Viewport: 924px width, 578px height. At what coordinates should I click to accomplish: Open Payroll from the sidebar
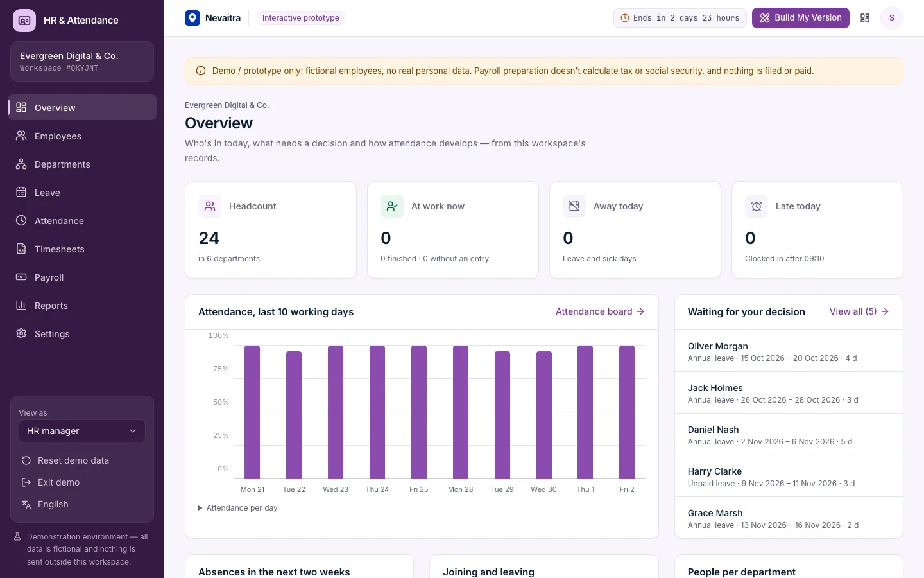pyautogui.click(x=82, y=277)
